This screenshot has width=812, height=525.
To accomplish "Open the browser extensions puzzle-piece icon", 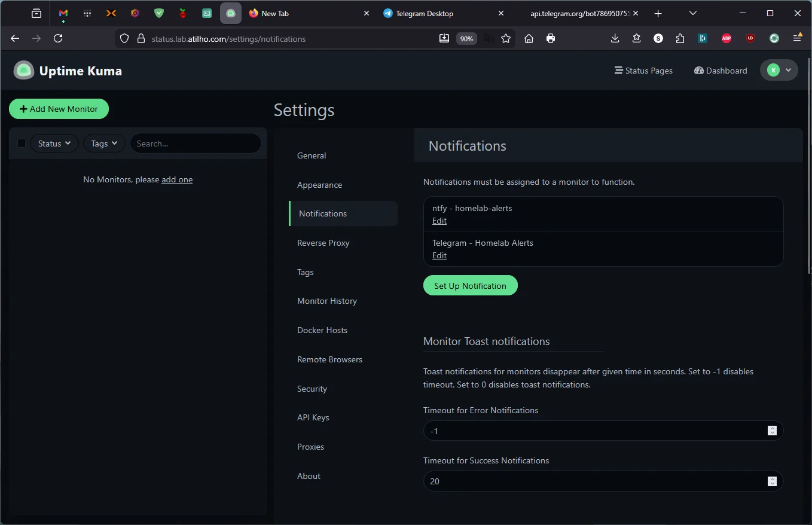I will tap(680, 38).
